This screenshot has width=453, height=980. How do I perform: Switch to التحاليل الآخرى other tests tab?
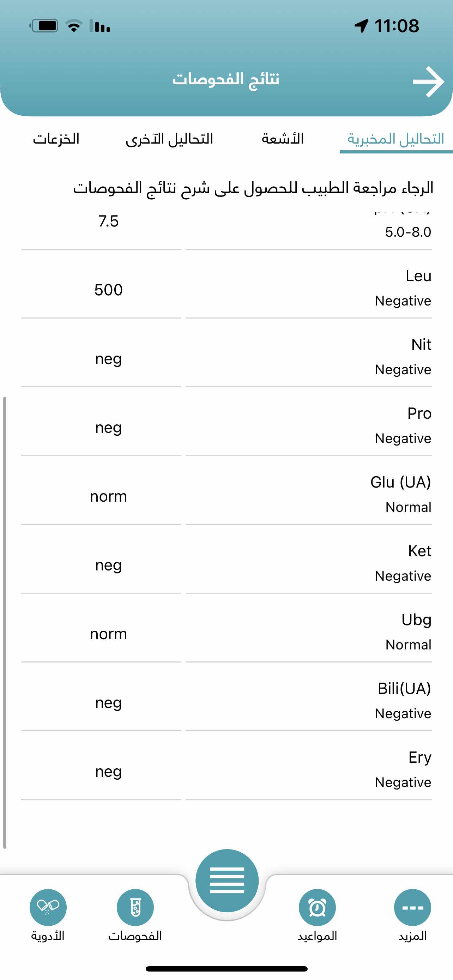(169, 139)
